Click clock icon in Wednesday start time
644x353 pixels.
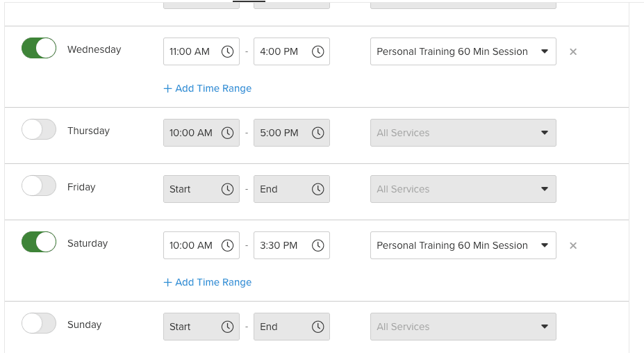point(227,51)
